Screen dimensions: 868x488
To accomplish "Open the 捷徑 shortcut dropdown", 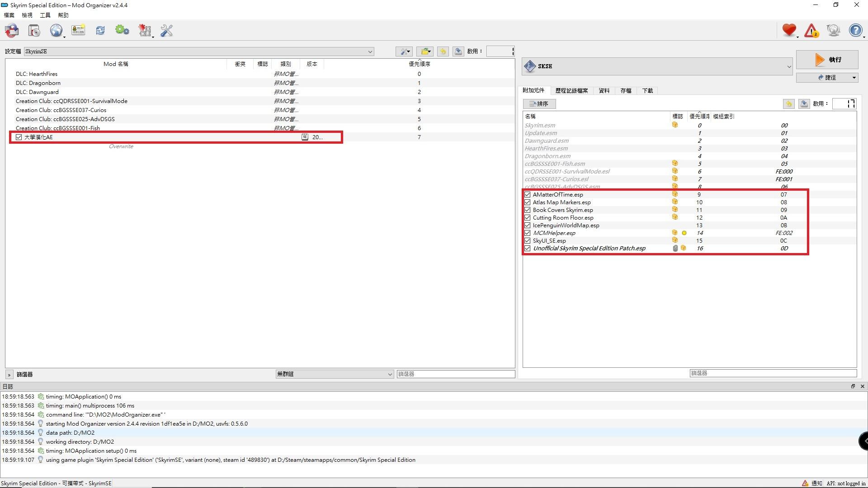I will click(x=827, y=78).
